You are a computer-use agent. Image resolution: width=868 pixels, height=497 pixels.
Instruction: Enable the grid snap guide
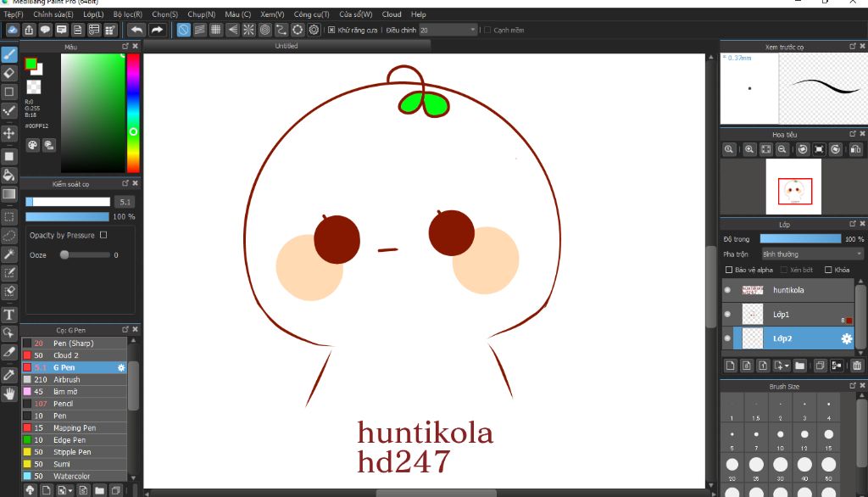tap(216, 30)
